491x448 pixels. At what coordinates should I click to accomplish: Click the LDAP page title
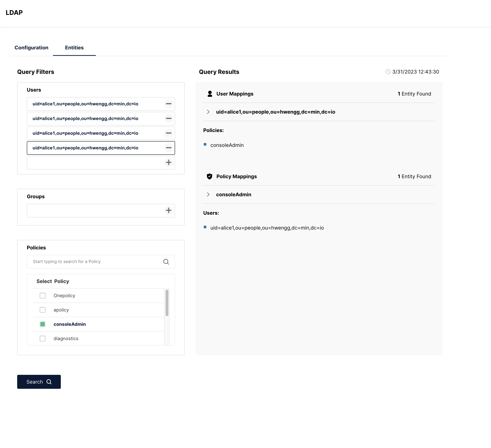click(x=14, y=12)
